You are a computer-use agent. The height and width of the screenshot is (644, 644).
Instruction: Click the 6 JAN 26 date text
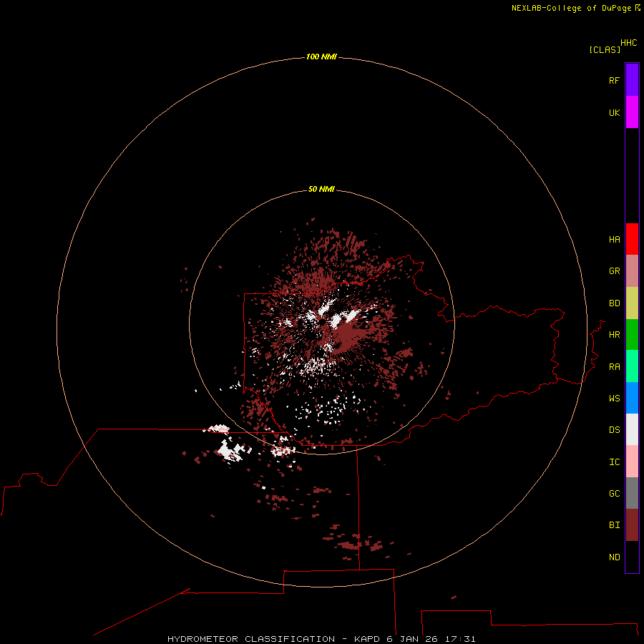[412, 639]
